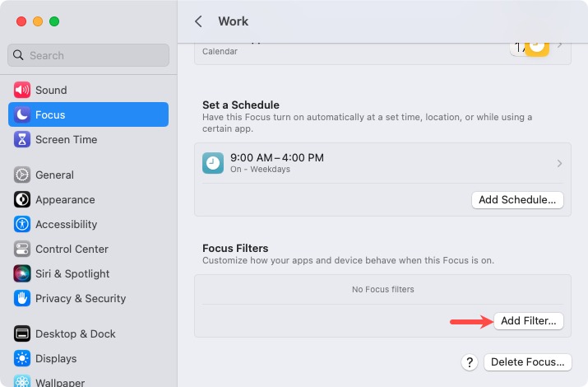Select the 9:00 AM–4:00 PM text
The image size is (588, 387).
point(277,157)
